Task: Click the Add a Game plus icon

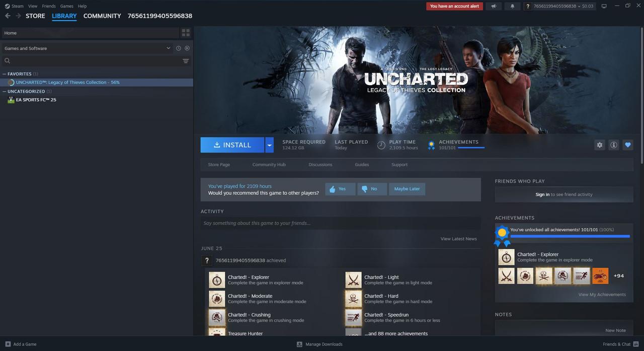Action: tap(7, 344)
